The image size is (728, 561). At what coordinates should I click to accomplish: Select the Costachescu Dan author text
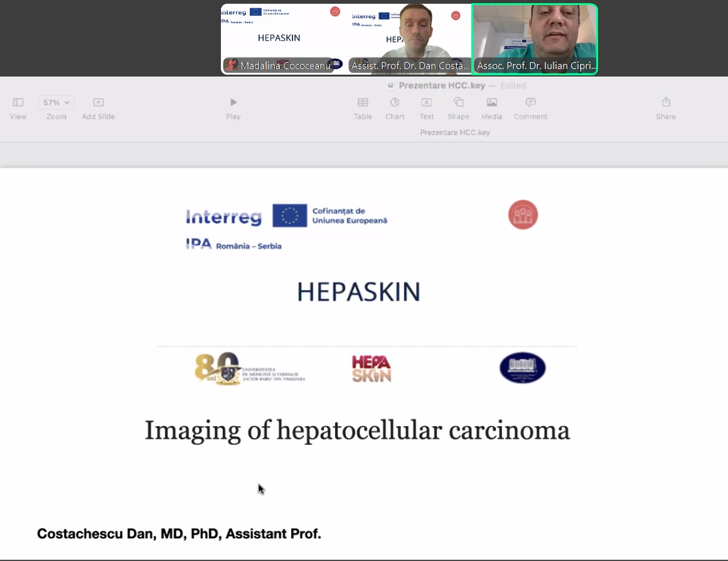tap(179, 534)
